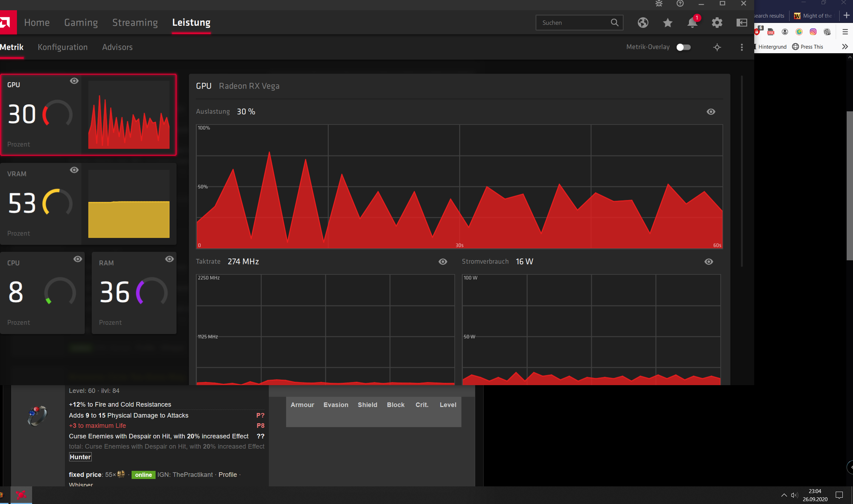Toggle the Taktrate graph visibility eye

pos(443,262)
